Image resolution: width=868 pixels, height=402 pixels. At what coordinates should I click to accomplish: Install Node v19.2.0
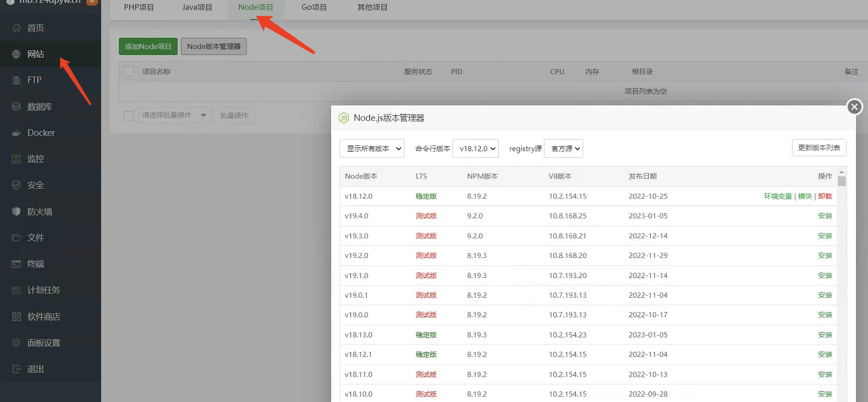tap(825, 256)
